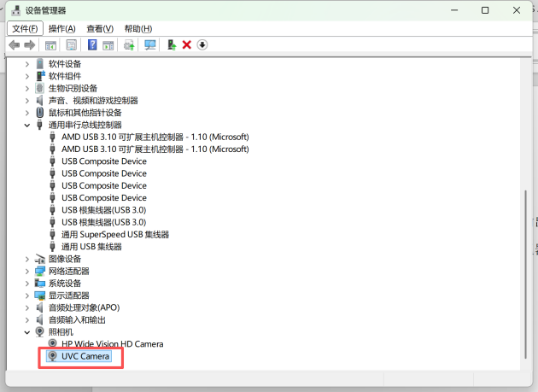Expand the 音频处理对象(APO) chevron
This screenshot has width=538, height=392.
27,308
